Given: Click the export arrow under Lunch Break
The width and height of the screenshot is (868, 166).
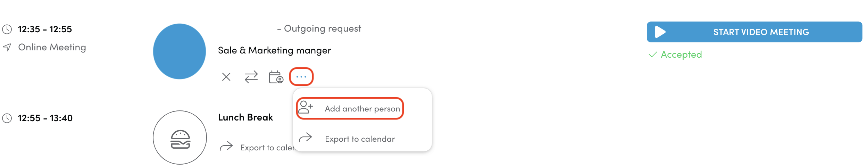Looking at the screenshot, I should [x=226, y=147].
